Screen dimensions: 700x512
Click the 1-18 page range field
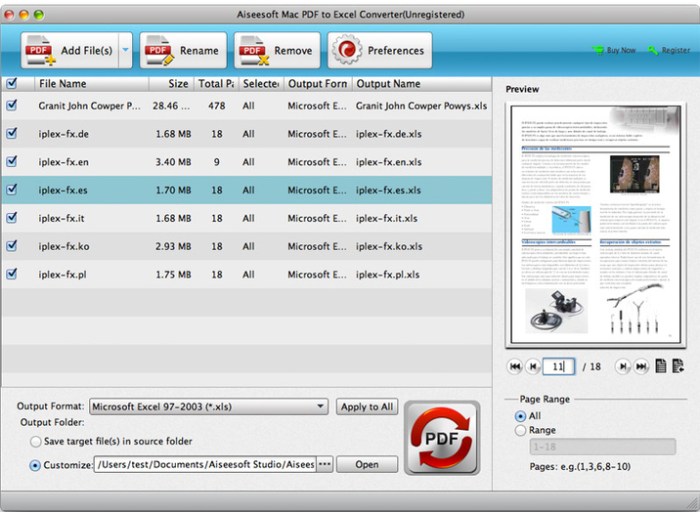(x=603, y=446)
